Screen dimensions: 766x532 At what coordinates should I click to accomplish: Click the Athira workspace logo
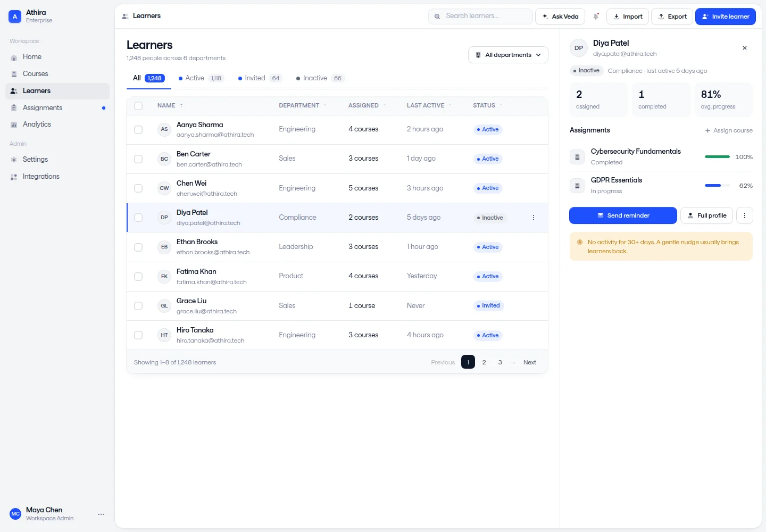click(x=15, y=16)
